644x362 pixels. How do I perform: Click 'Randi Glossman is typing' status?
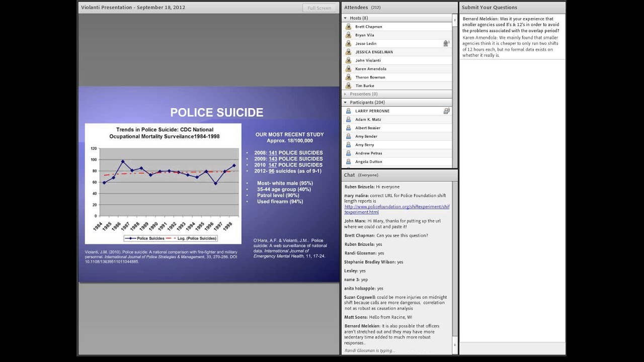coord(369,351)
